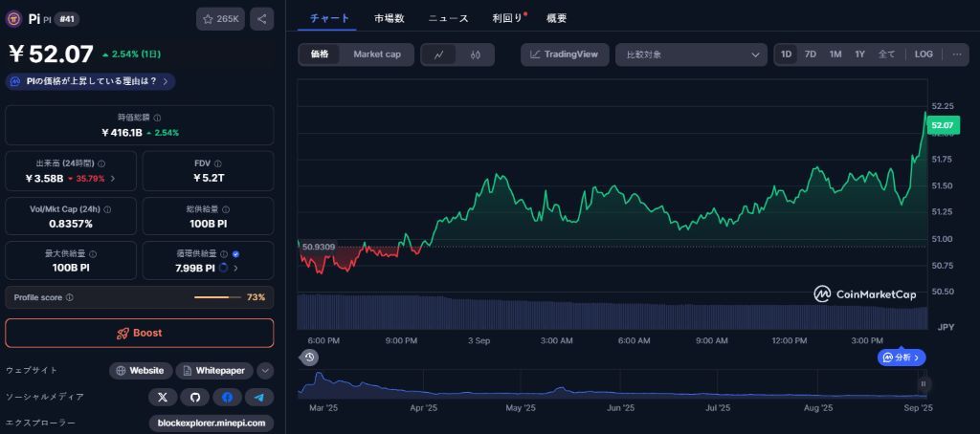Click the 50.9309 opening price label
Image resolution: width=980 pixels, height=434 pixels.
coord(319,247)
